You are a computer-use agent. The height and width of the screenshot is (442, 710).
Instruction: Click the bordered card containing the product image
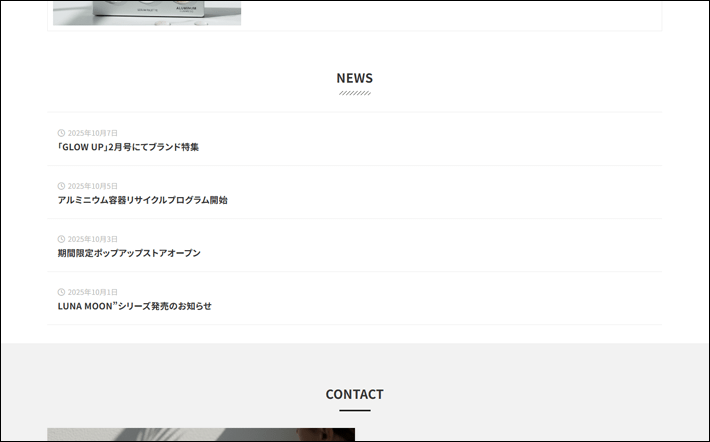(x=450, y=14)
